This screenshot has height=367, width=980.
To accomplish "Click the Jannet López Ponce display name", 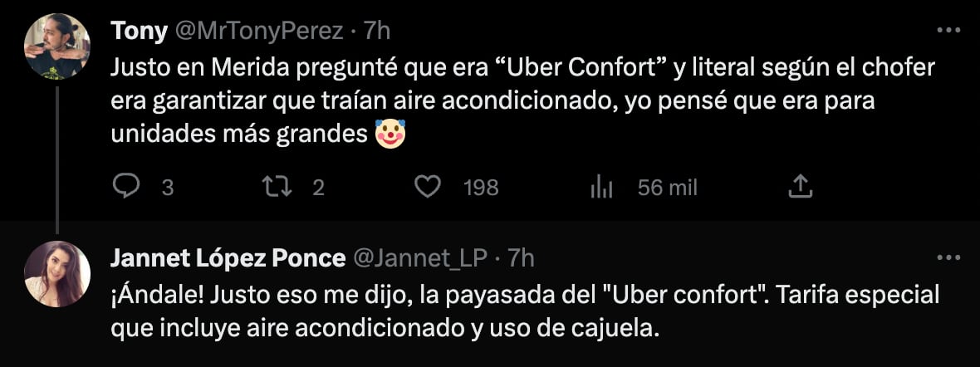I will coord(228,258).
